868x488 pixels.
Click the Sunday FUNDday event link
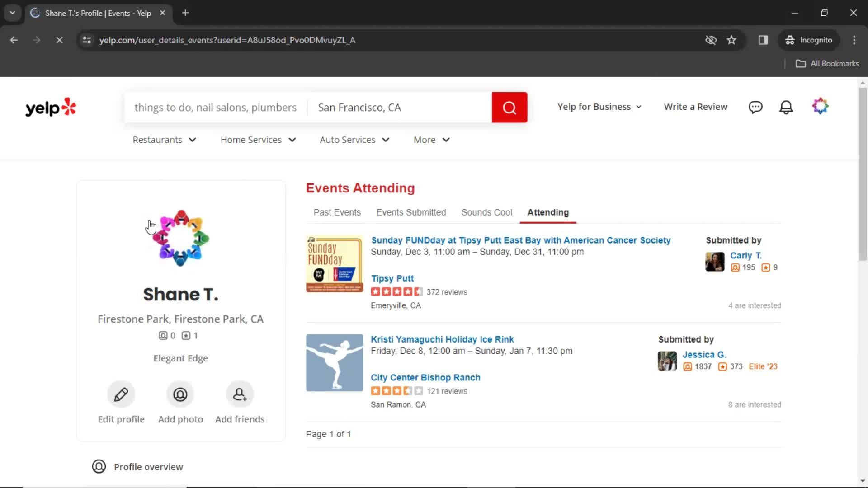click(520, 239)
